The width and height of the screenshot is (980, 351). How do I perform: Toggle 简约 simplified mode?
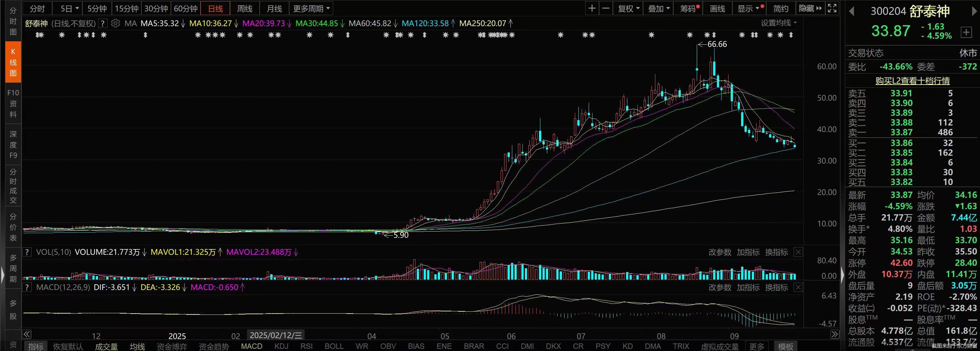click(781, 8)
